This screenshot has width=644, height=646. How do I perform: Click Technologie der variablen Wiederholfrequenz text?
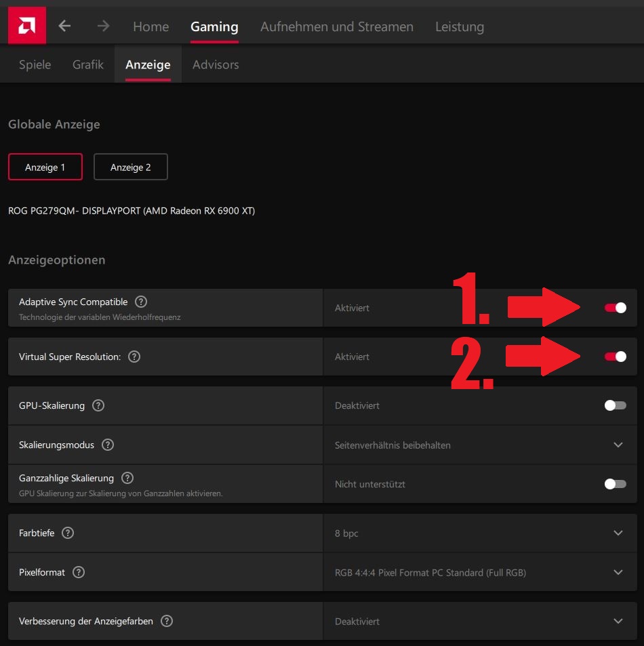pyautogui.click(x=100, y=317)
